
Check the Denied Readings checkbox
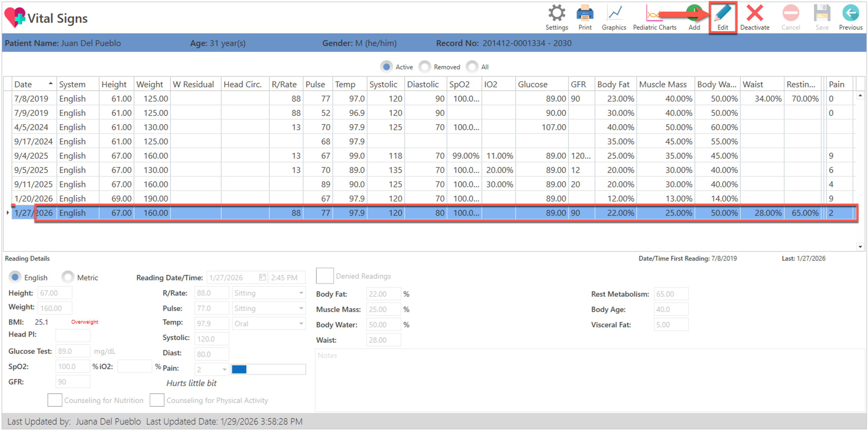325,276
